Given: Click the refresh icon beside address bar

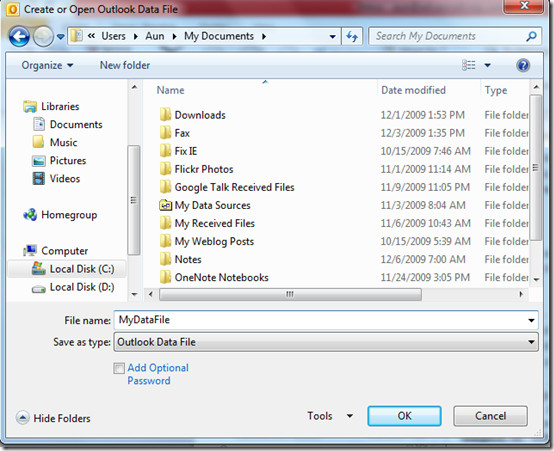Looking at the screenshot, I should pyautogui.click(x=352, y=36).
